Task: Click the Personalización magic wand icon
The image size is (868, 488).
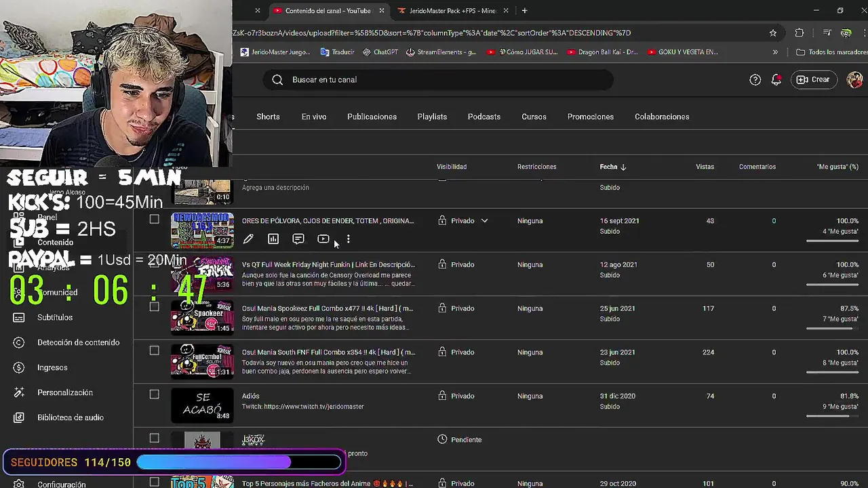Action: tap(19, 392)
